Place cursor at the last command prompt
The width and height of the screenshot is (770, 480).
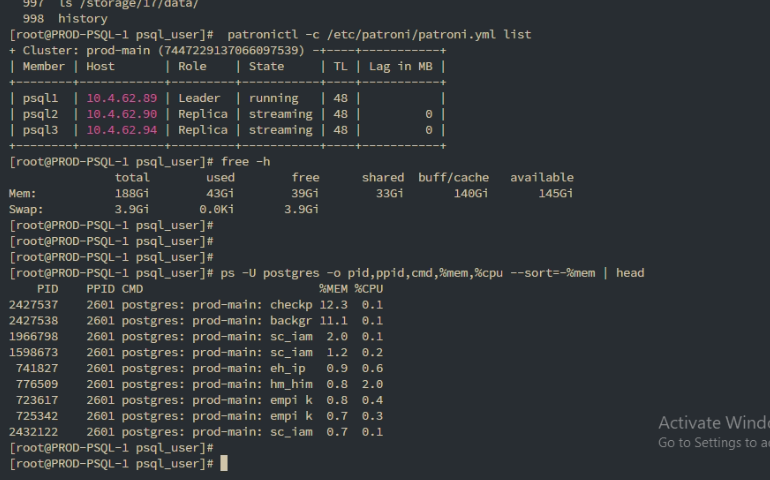(224, 464)
